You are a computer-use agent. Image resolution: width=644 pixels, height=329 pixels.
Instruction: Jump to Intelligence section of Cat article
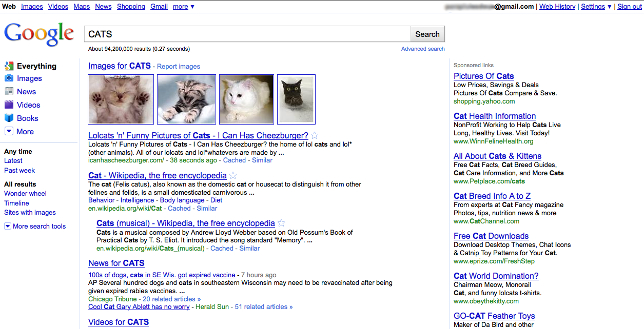[137, 200]
